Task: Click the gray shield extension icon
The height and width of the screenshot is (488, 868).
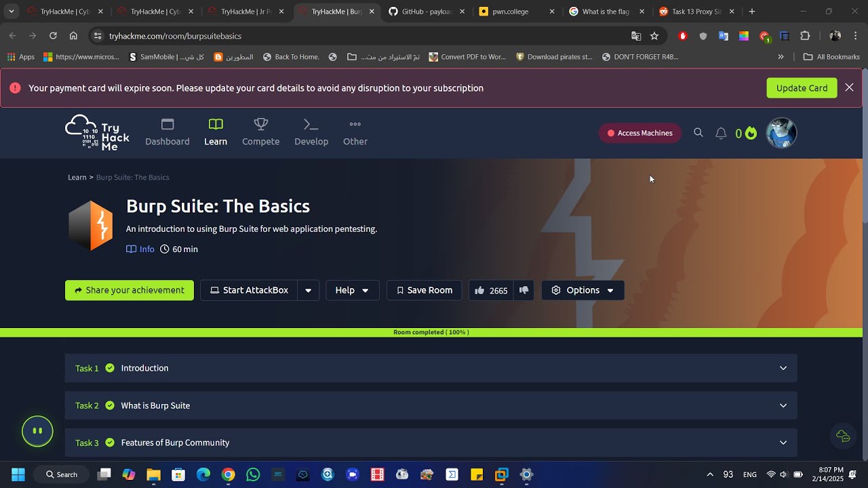Action: coord(703,36)
